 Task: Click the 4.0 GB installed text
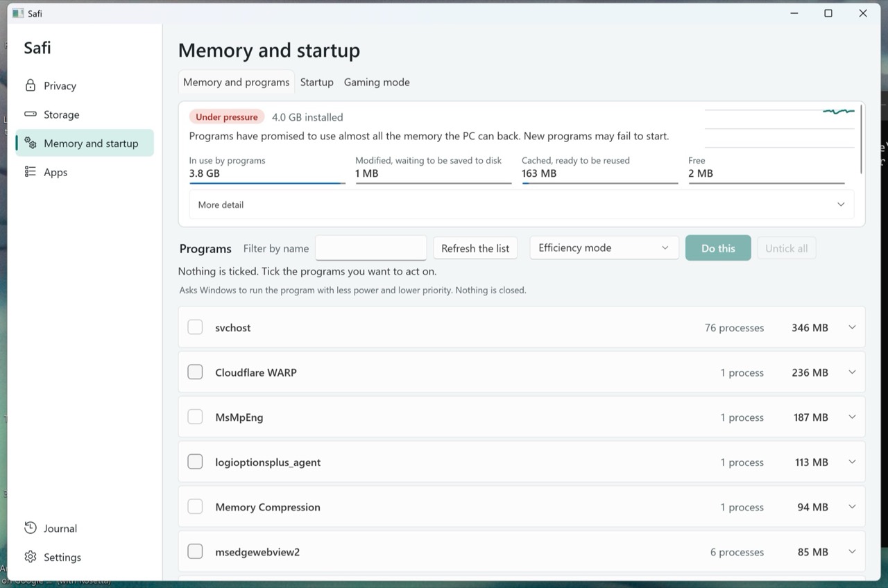point(307,117)
